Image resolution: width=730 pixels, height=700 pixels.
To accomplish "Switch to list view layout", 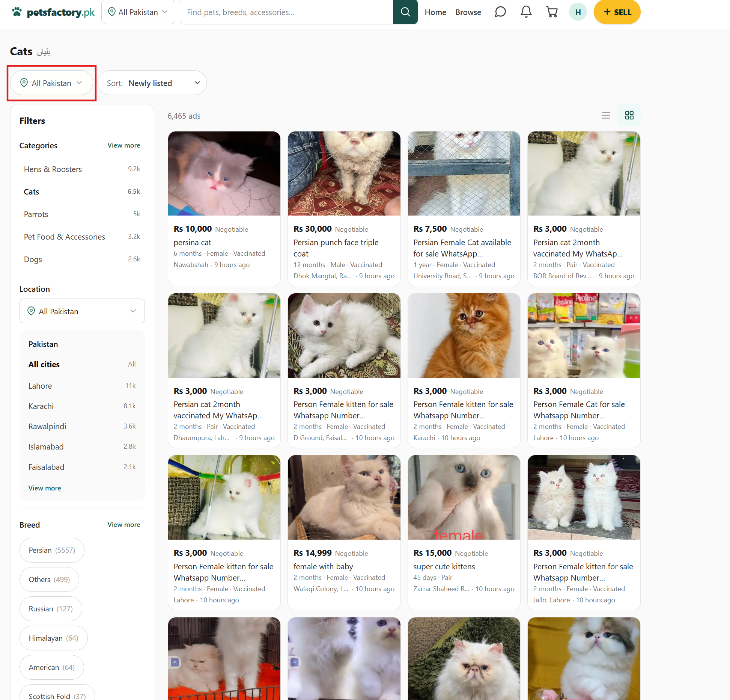I will click(605, 116).
